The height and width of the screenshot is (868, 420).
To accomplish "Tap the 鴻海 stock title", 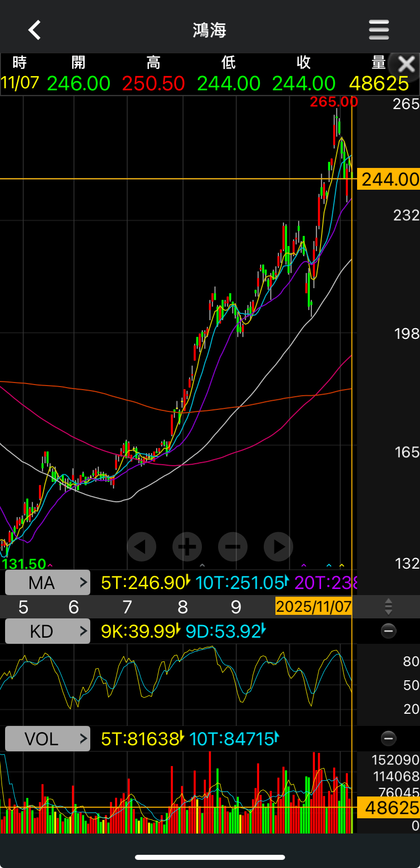I will tap(209, 30).
